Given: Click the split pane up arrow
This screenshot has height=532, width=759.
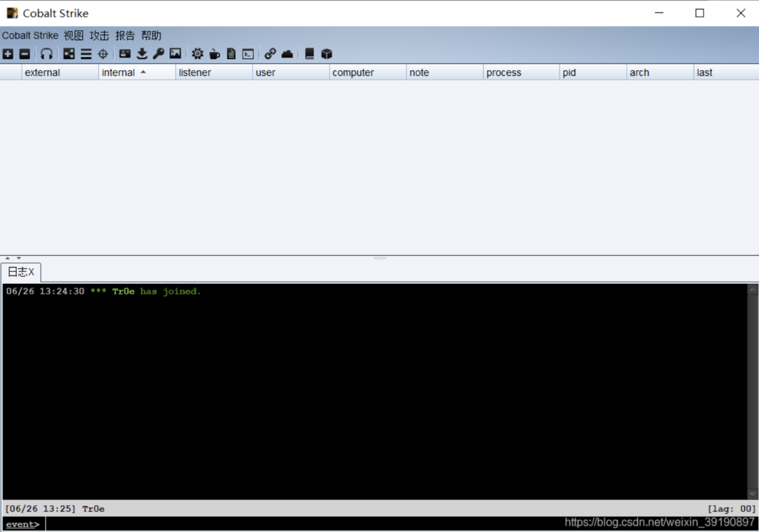Looking at the screenshot, I should pyautogui.click(x=7, y=259).
